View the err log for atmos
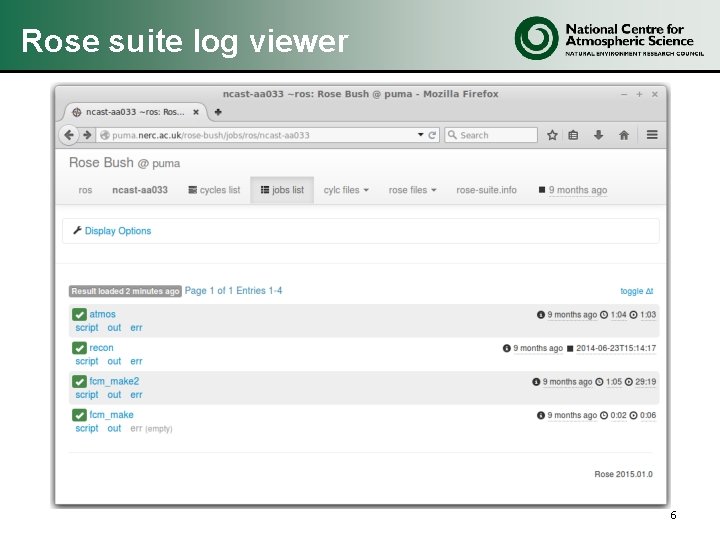The width and height of the screenshot is (720, 540). 136,328
